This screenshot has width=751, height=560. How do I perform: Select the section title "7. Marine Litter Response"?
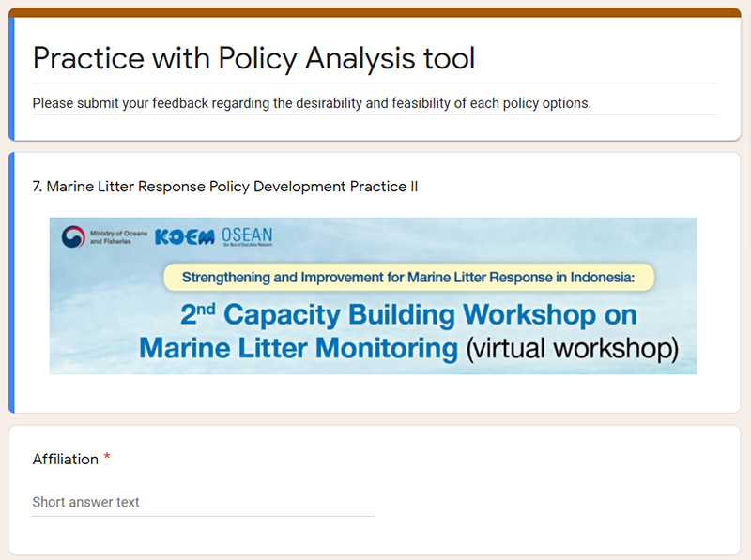[225, 187]
